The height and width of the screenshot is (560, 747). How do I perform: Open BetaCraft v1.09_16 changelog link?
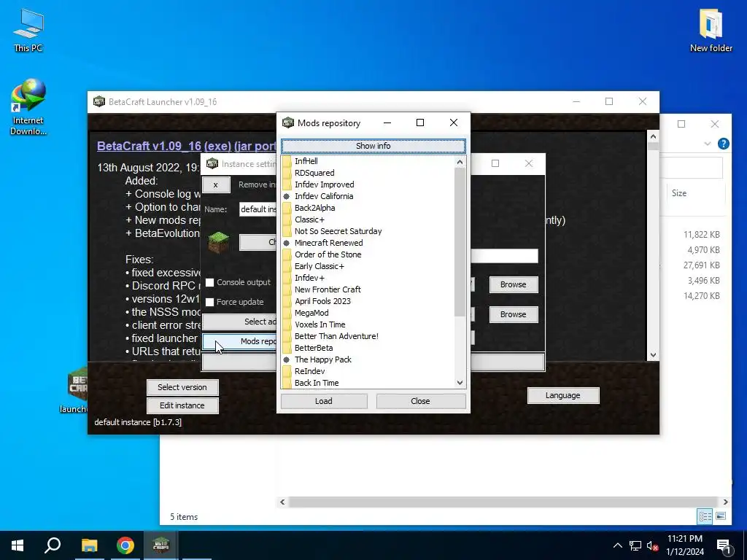point(187,146)
